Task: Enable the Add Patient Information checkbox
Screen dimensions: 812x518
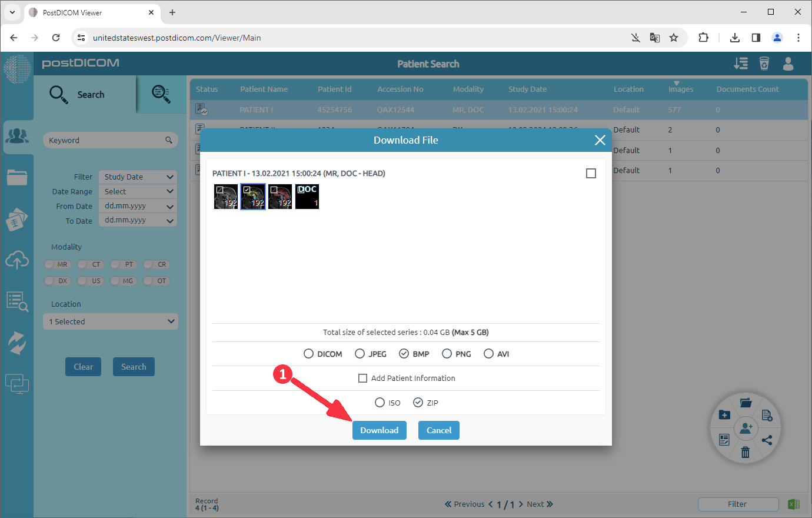Action: (363, 378)
